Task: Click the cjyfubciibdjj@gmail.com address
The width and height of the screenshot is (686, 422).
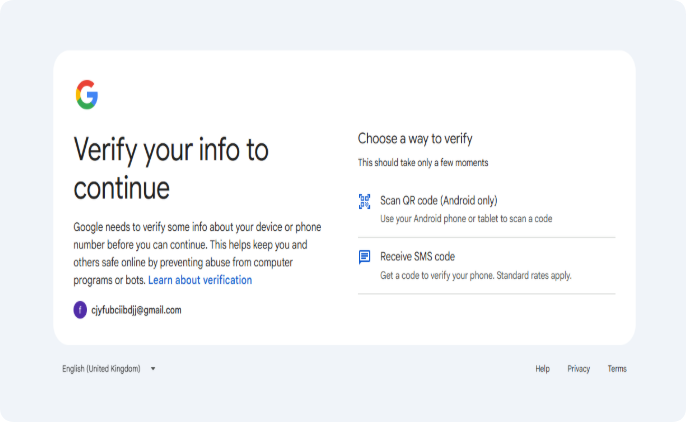Action: [136, 310]
